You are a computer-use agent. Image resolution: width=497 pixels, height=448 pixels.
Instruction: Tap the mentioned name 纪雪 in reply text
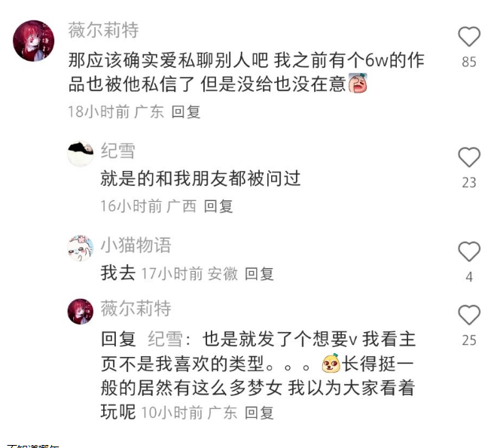coord(166,339)
